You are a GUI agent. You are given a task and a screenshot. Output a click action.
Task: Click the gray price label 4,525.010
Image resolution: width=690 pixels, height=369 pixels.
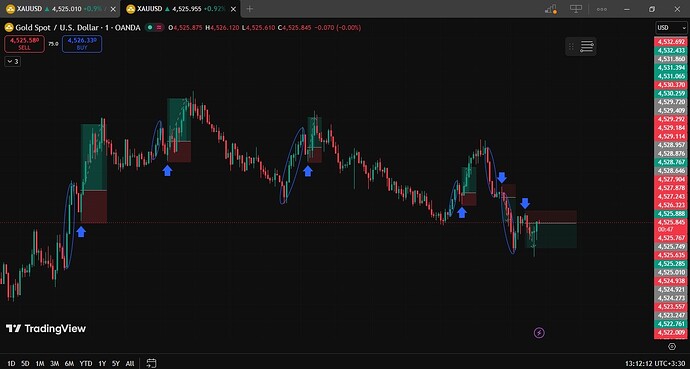671,272
